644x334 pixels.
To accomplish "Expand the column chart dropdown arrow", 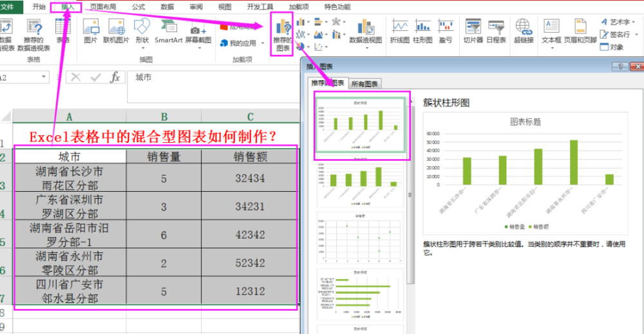I will click(x=308, y=22).
